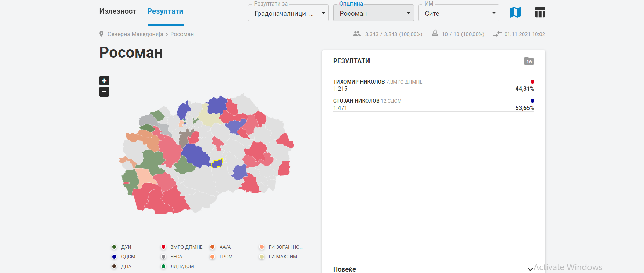This screenshot has width=644, height=273.
Task: Open the Резултати за dropdown
Action: (x=288, y=13)
